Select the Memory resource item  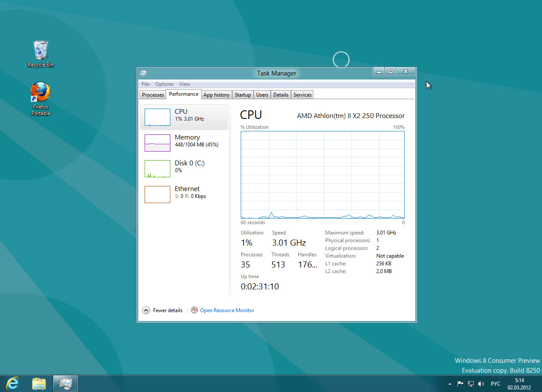click(x=184, y=143)
